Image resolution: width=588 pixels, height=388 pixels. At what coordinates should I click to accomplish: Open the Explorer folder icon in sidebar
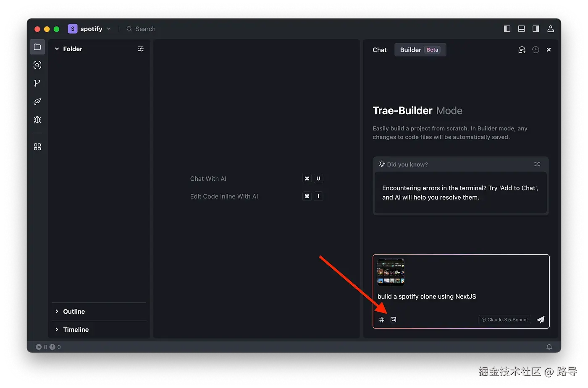[x=37, y=47]
